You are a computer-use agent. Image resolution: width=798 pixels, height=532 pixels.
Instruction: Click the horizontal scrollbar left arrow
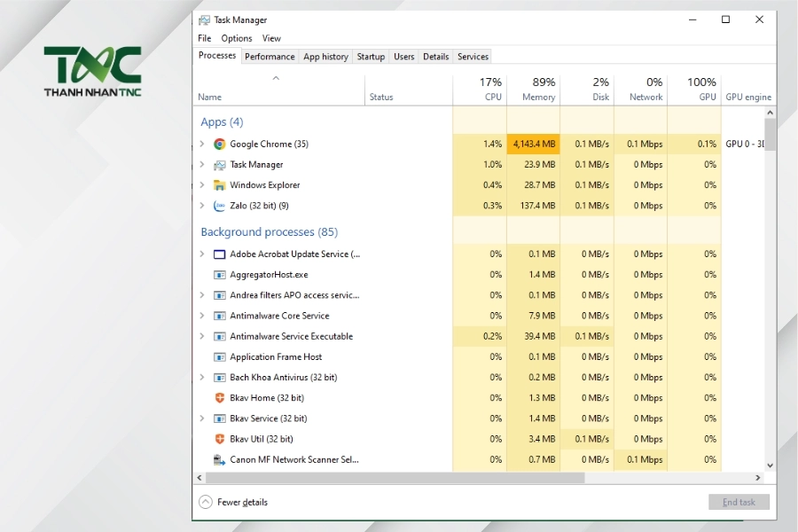point(199,478)
